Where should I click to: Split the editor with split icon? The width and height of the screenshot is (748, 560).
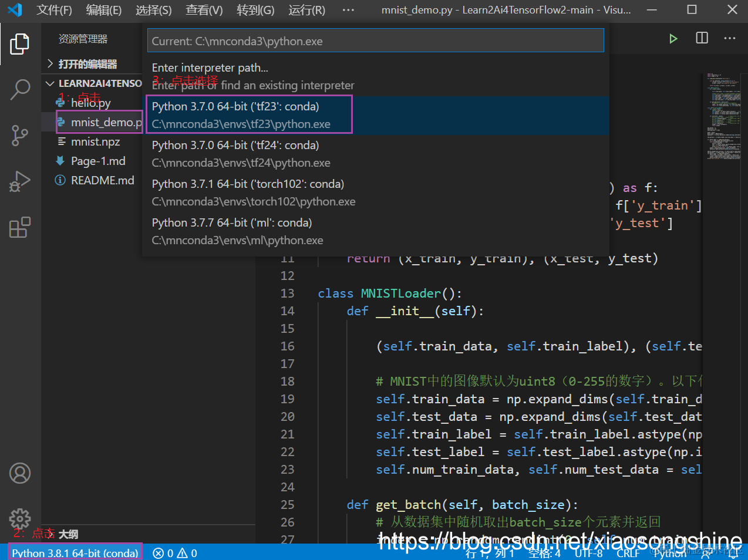click(x=702, y=38)
